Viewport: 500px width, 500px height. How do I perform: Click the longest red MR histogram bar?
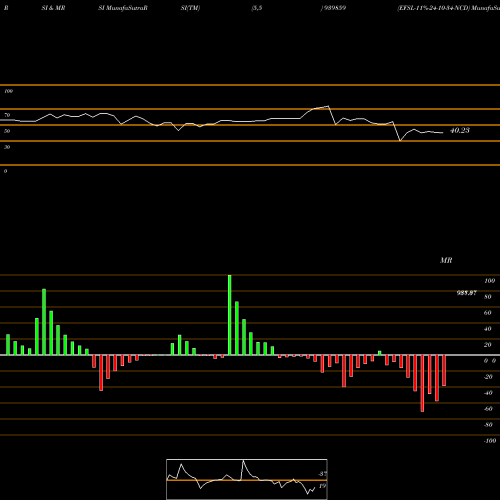pos(422,383)
